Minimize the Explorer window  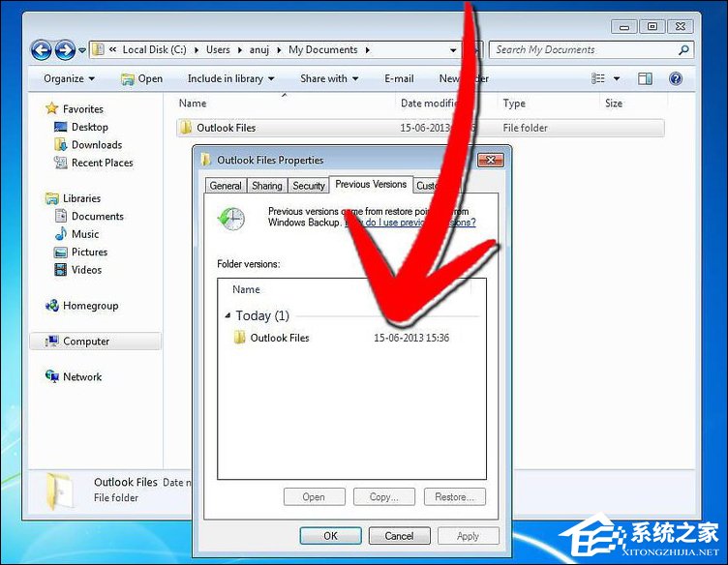point(624,27)
